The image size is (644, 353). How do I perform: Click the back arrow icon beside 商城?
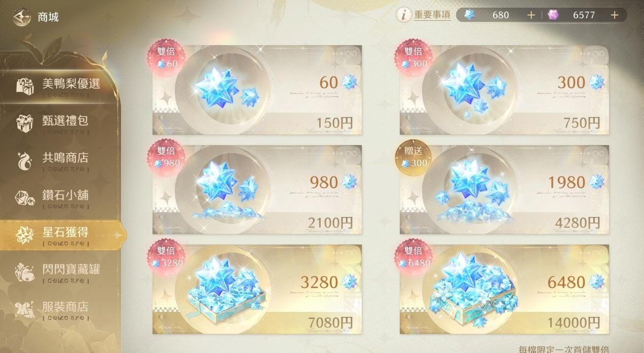click(x=21, y=17)
